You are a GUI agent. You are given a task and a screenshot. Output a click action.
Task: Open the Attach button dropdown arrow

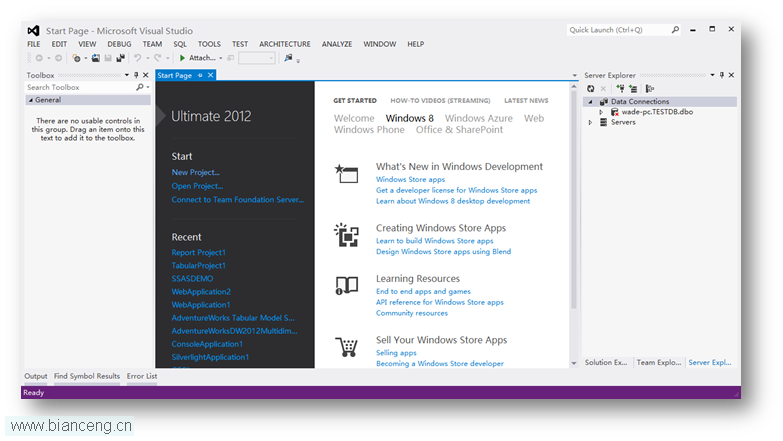click(221, 58)
